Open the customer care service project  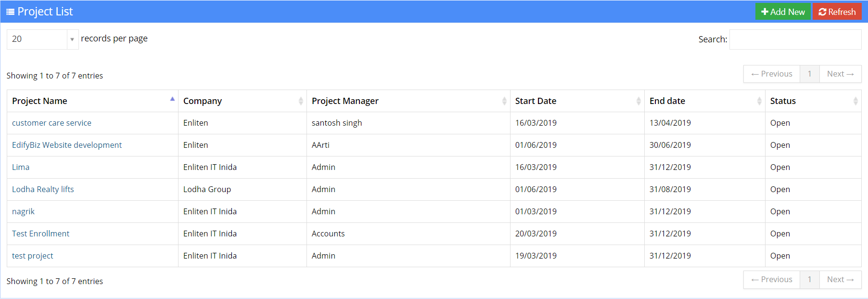pyautogui.click(x=51, y=123)
